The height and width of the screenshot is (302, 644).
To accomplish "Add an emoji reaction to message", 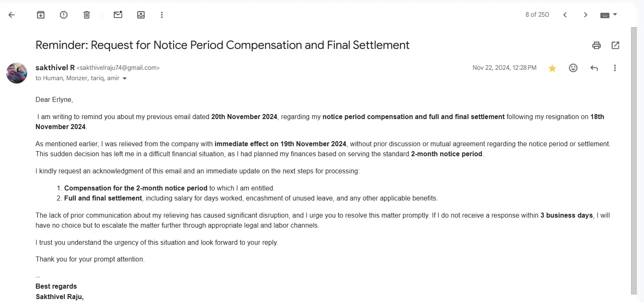I will (x=573, y=68).
